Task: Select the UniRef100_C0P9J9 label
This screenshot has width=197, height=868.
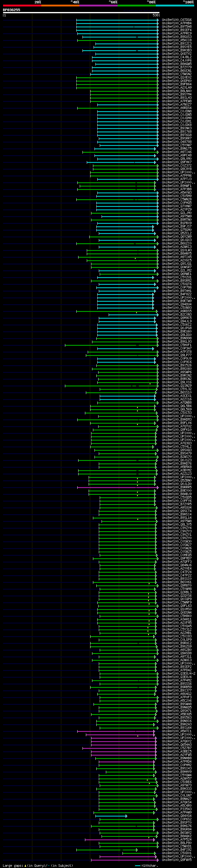Action: 177,358
